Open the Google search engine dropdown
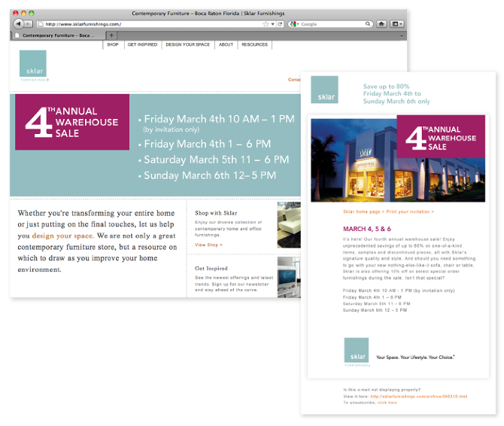This screenshot has height=426, width=504. (x=294, y=24)
